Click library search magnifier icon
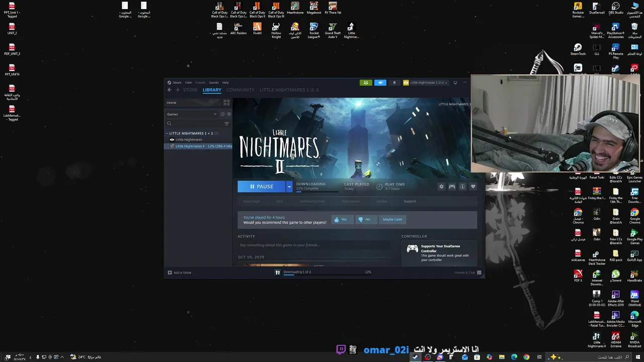 click(x=170, y=124)
